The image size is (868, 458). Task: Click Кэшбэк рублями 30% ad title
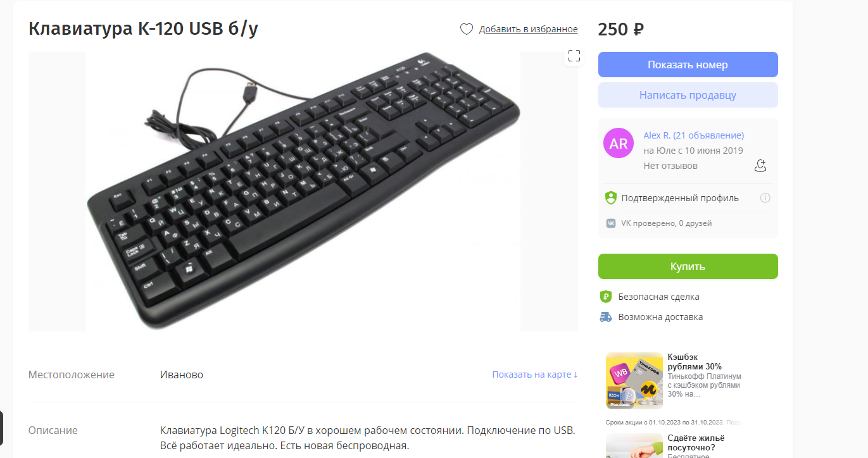(695, 361)
